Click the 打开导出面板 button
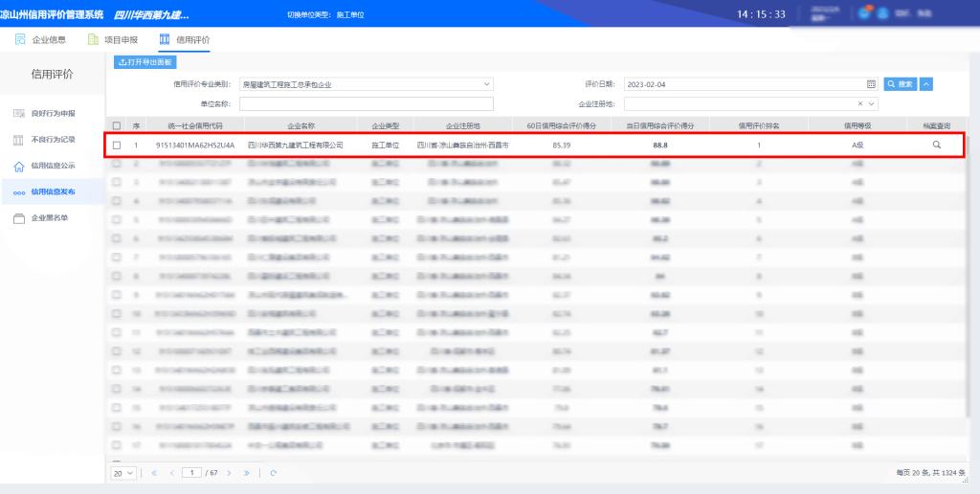The width and height of the screenshot is (980, 494). coord(145,62)
